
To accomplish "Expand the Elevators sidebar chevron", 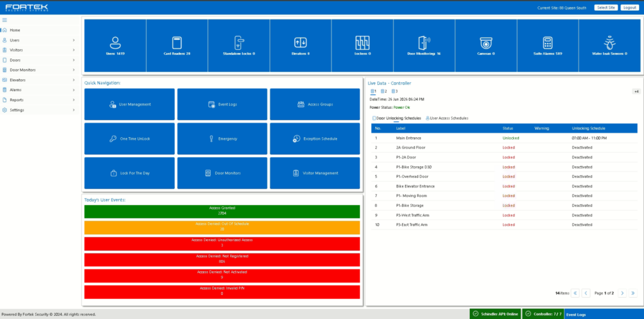I will coord(74,80).
